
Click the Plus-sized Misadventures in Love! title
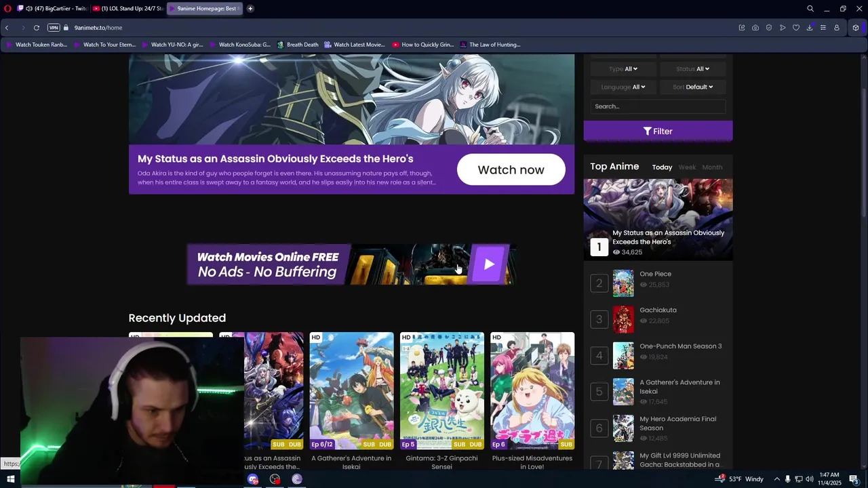point(532,462)
